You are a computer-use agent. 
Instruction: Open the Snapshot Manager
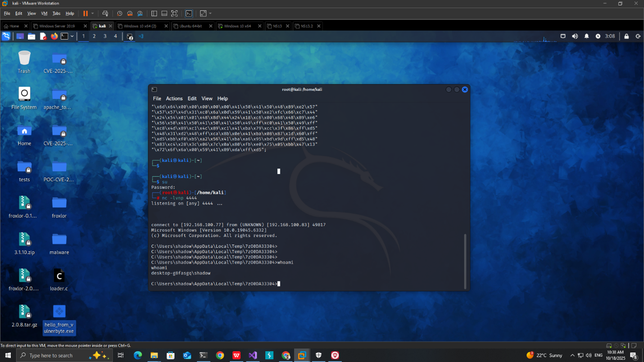pyautogui.click(x=140, y=14)
